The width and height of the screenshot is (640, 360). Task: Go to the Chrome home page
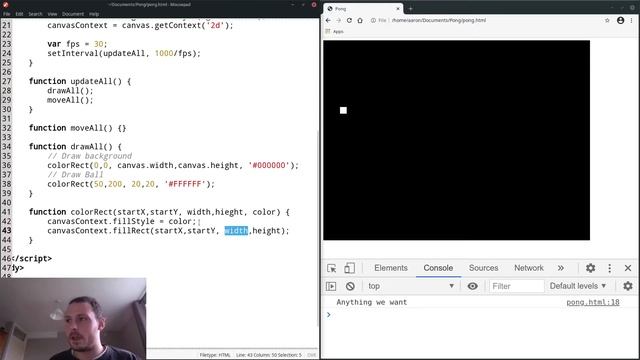tap(360, 20)
